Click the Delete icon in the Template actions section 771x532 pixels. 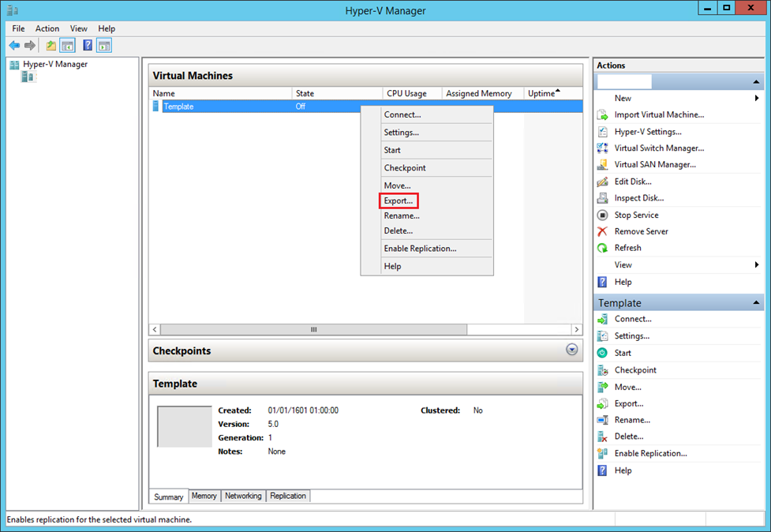click(602, 436)
